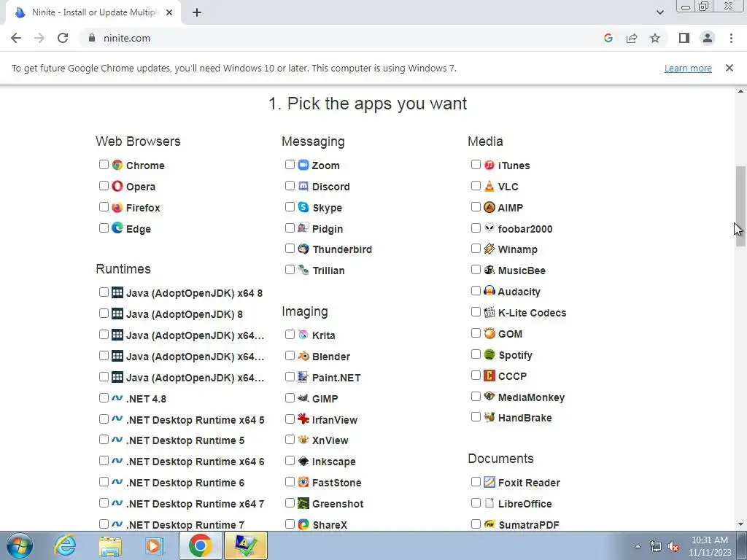
Task: Click the IrfanView red splat icon
Action: coord(303,419)
